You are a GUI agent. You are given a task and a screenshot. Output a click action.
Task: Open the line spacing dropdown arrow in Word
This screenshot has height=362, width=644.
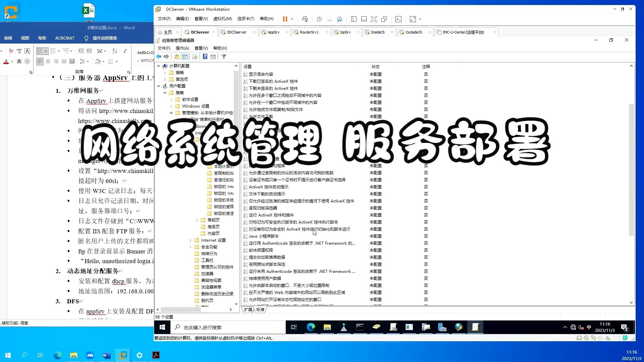[x=88, y=61]
